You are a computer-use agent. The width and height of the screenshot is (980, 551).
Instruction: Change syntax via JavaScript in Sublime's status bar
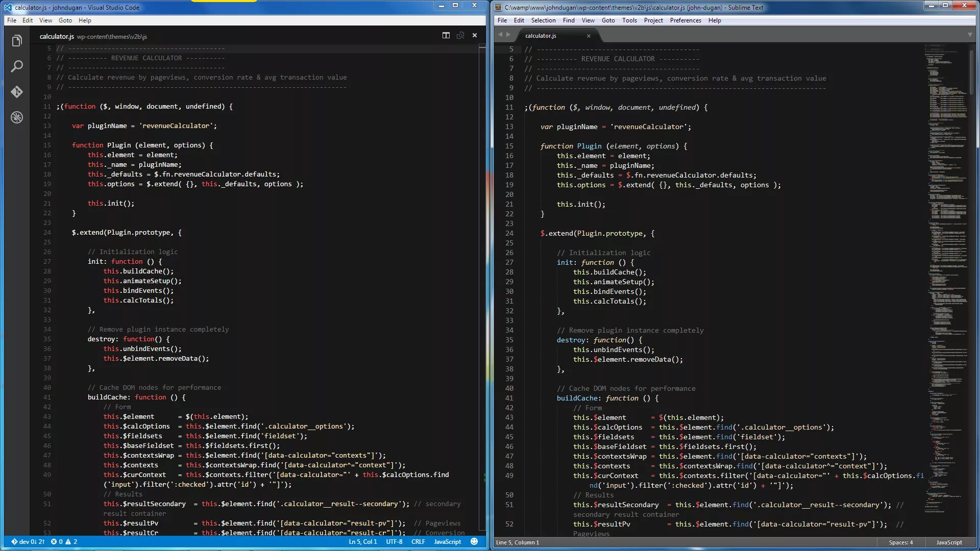pyautogui.click(x=949, y=542)
